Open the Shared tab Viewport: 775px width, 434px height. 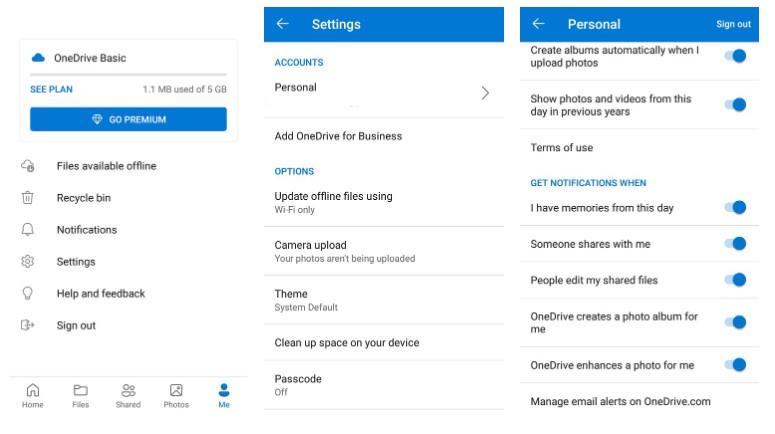click(128, 395)
